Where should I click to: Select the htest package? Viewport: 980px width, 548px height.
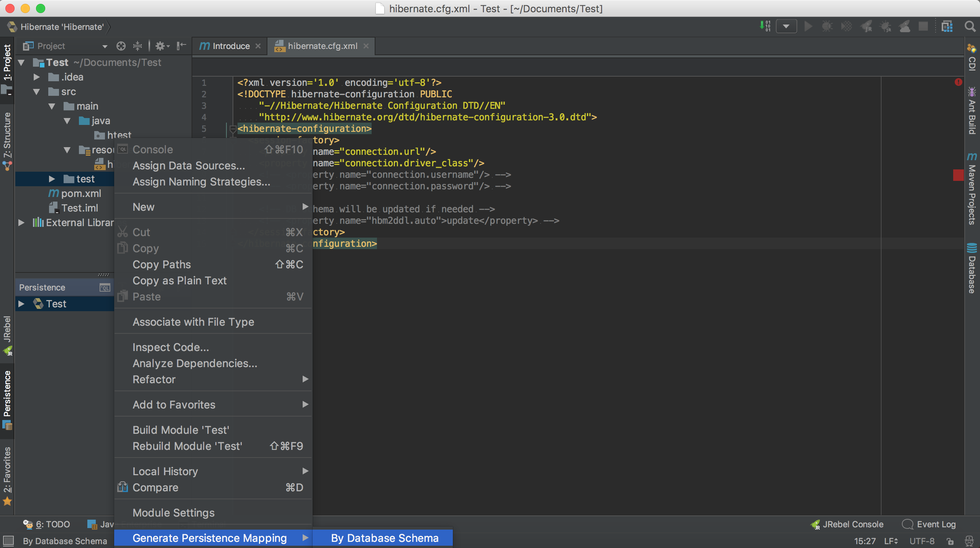113,135
